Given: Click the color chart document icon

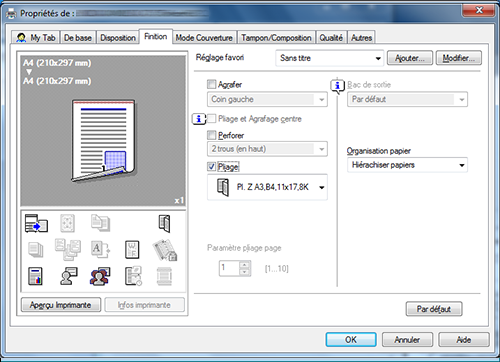Looking at the screenshot, I should [x=35, y=276].
